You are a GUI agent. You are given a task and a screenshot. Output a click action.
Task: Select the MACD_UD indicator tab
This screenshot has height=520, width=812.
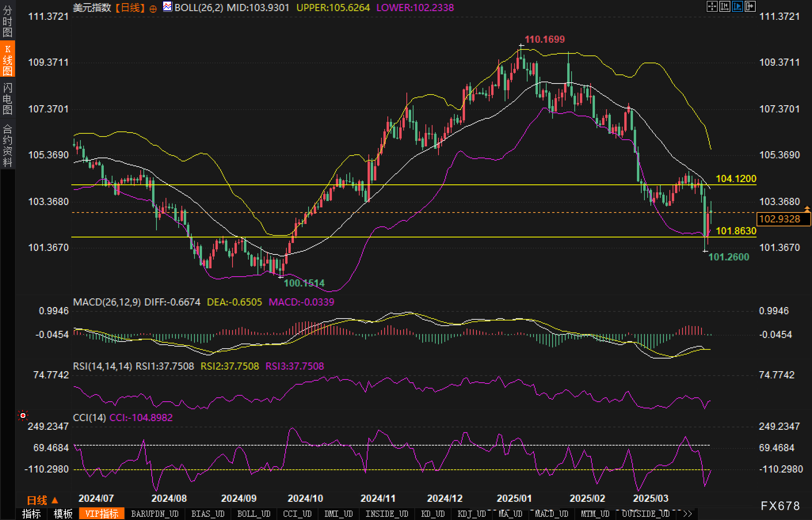(x=551, y=514)
